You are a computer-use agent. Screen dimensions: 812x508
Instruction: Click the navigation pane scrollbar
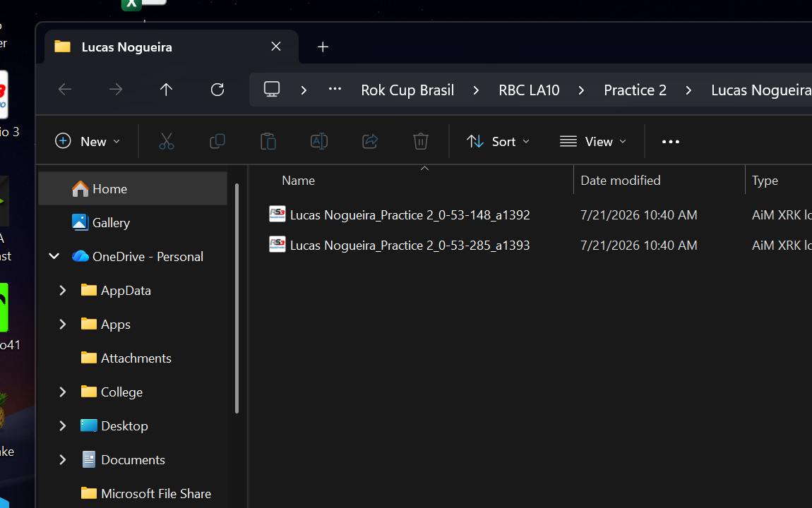click(x=237, y=298)
